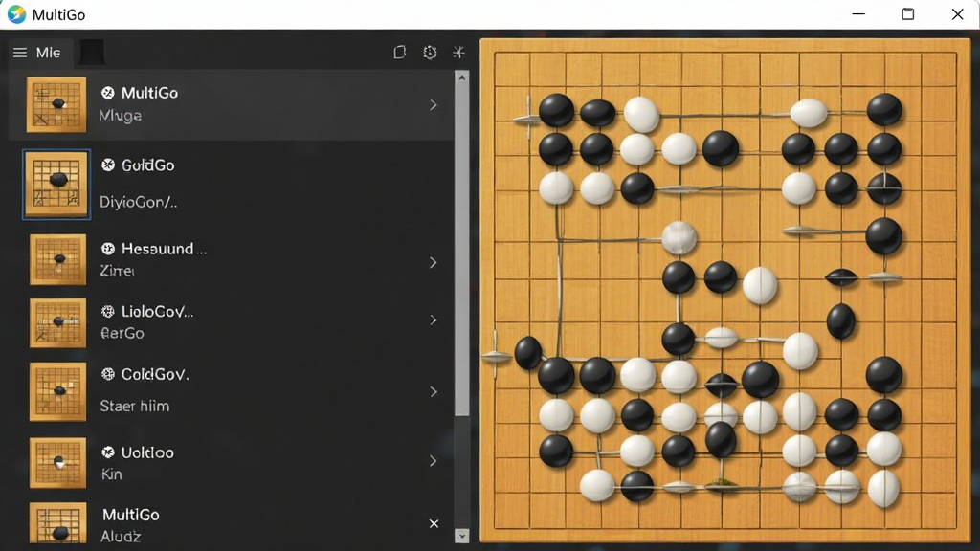Expand the MultiGo Mluga row chevron
The image size is (980, 551).
[x=434, y=105]
